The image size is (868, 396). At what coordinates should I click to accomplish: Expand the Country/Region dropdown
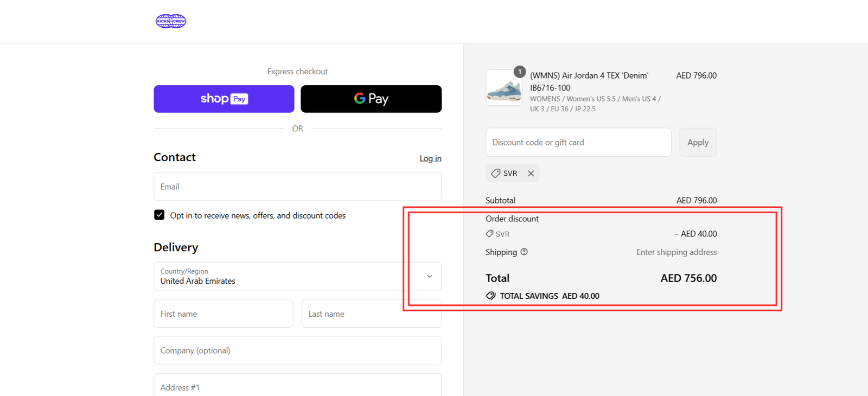tap(298, 277)
